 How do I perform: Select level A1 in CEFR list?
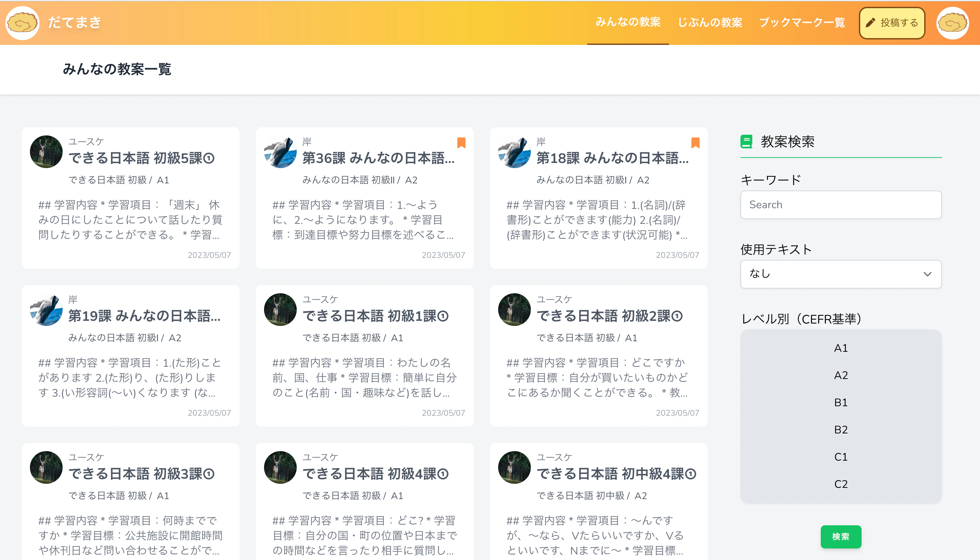tap(841, 348)
